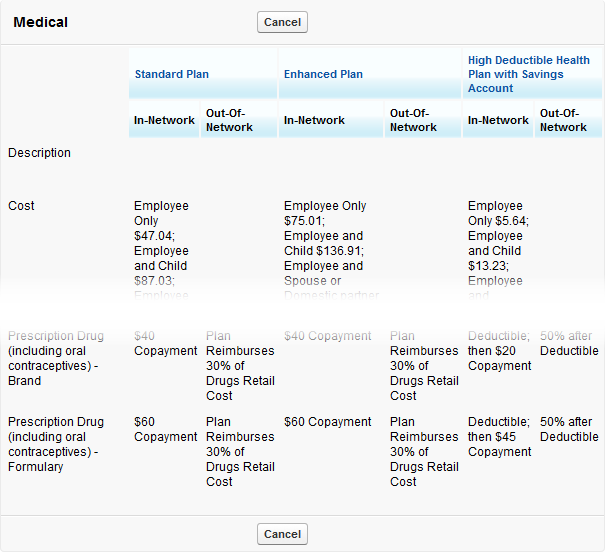Click the Prescription Drug Formulary row label
The image size is (605, 552).
tap(56, 444)
